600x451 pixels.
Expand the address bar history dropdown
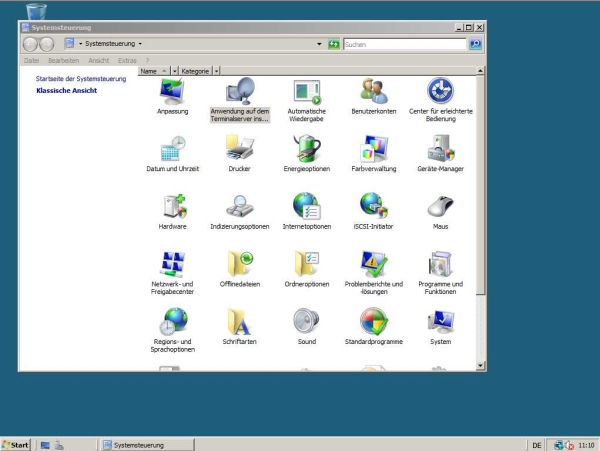[x=319, y=44]
